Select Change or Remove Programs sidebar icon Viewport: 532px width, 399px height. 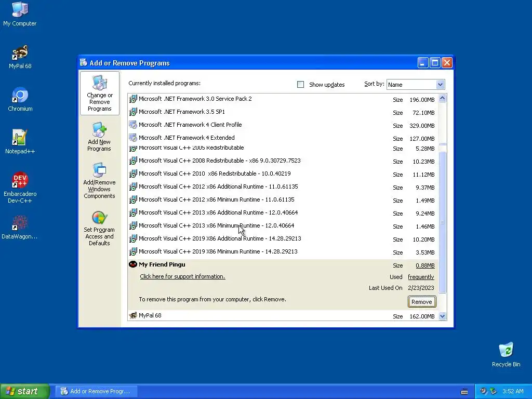[99, 94]
